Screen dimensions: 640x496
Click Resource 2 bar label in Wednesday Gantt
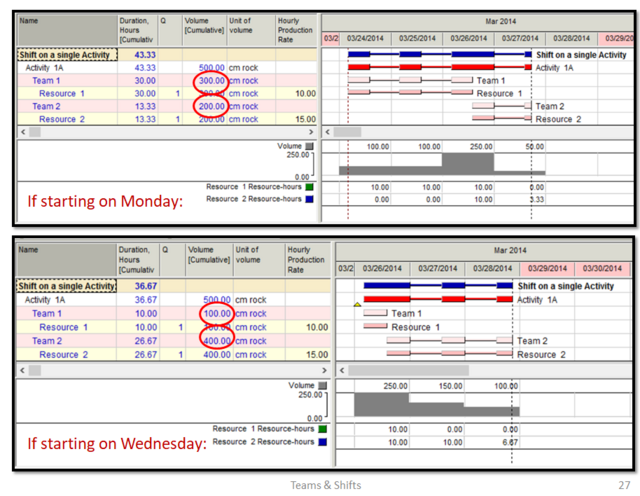[541, 355]
